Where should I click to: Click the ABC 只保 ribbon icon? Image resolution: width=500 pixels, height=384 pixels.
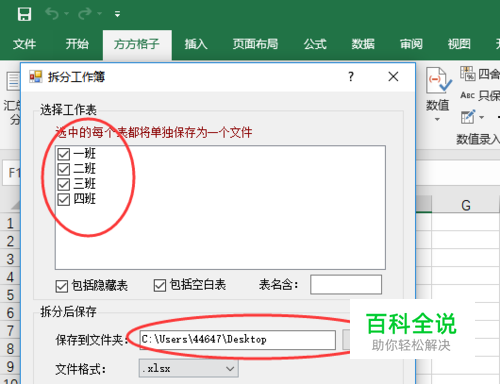tap(467, 95)
